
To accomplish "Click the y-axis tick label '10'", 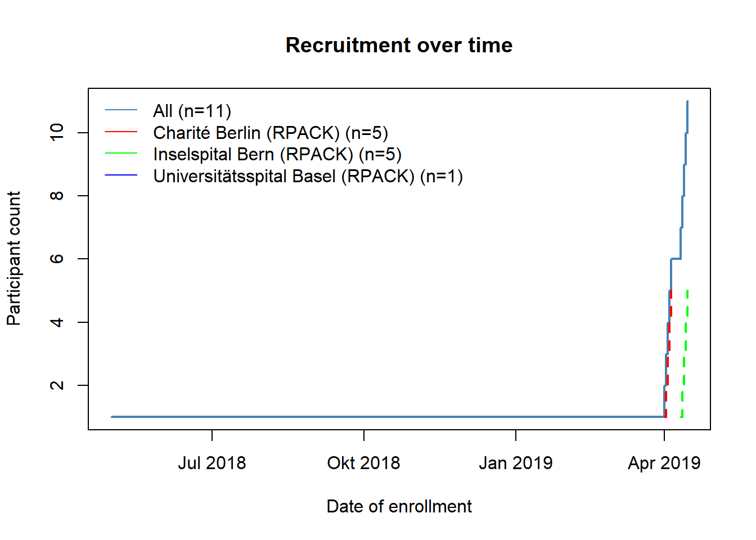I will coord(57,132).
